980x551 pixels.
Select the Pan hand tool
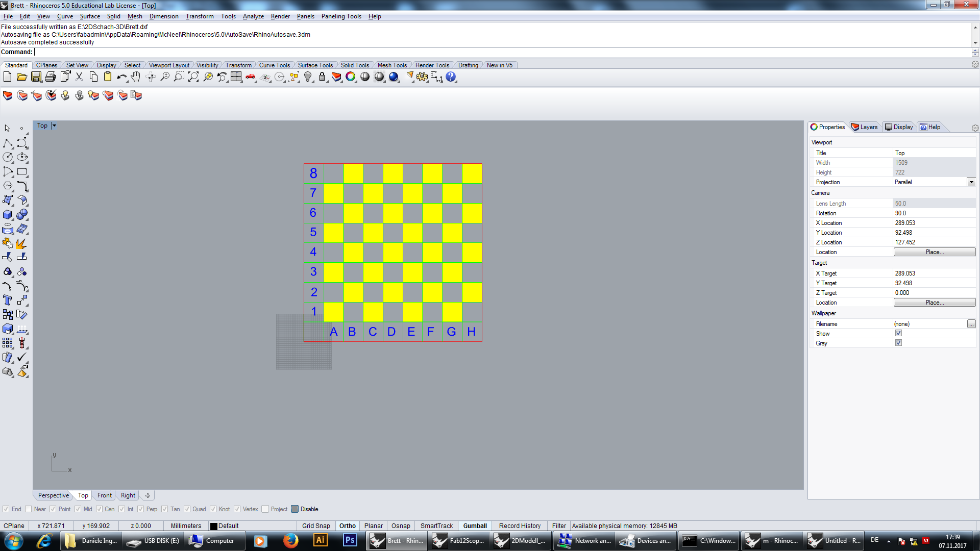click(x=135, y=77)
